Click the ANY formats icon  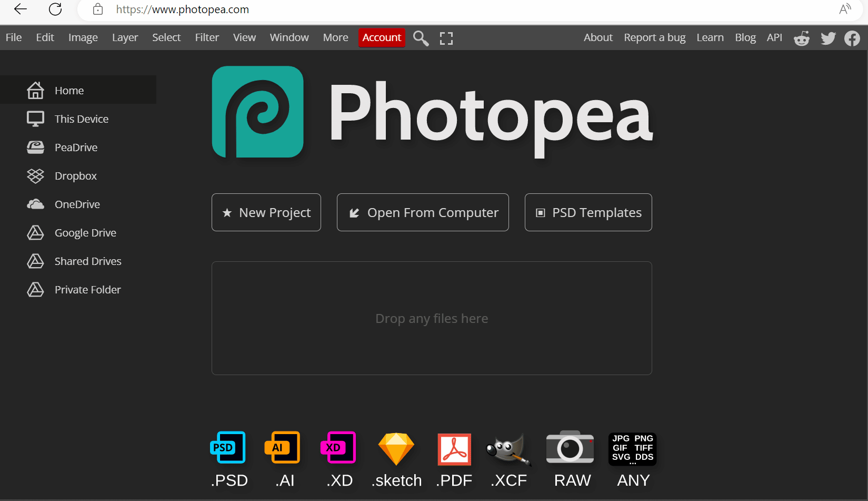(x=633, y=449)
